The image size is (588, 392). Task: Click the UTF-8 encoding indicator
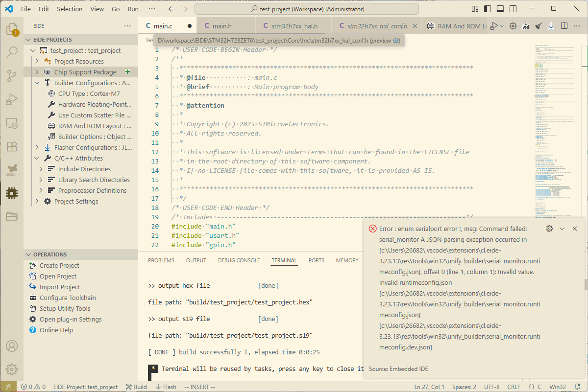[491, 387]
